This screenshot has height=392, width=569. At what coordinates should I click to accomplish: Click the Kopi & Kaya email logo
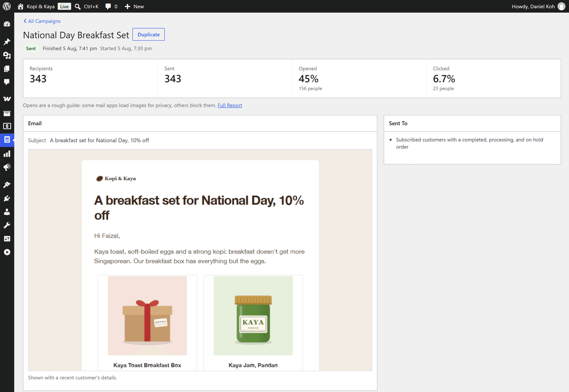[x=116, y=179]
